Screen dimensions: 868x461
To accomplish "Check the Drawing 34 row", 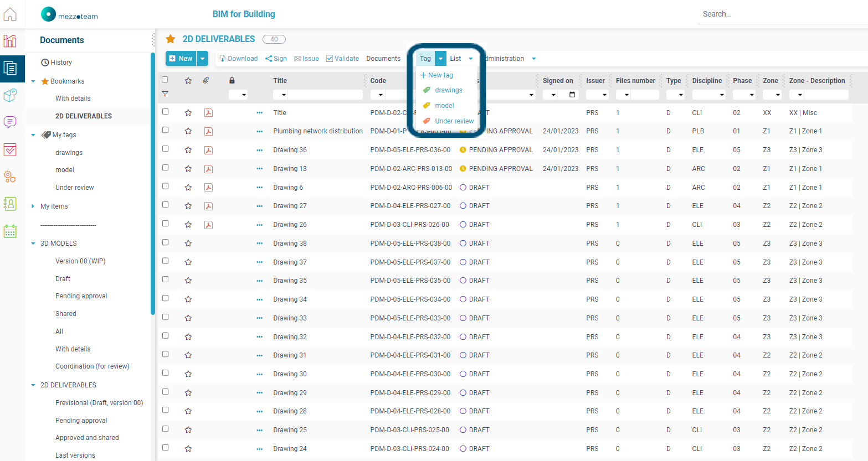I will point(165,298).
